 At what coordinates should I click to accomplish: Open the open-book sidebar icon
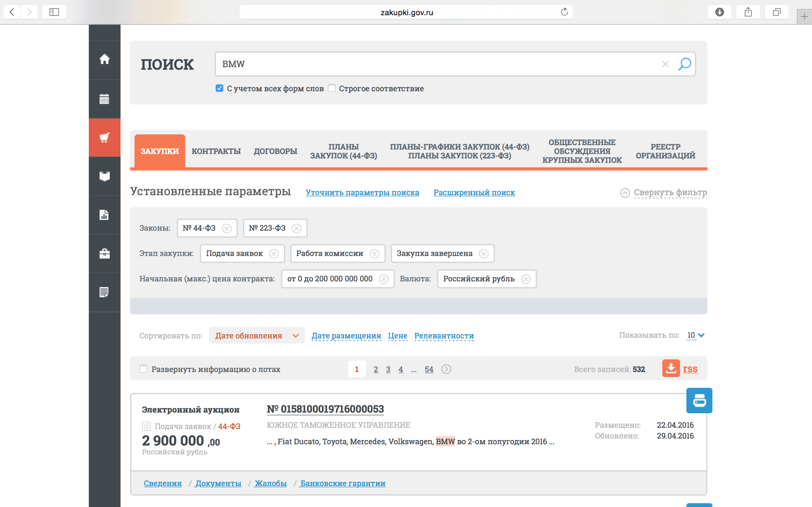(x=104, y=176)
